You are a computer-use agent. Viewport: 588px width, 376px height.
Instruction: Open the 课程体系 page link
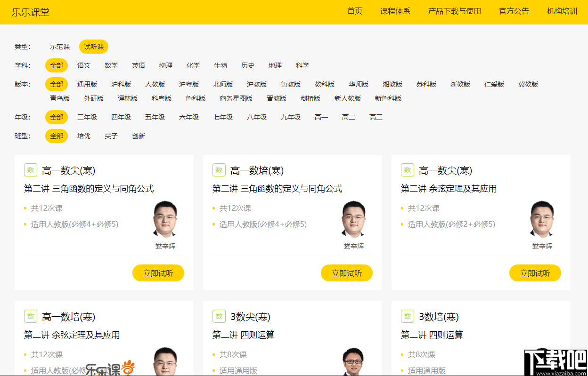(x=395, y=11)
